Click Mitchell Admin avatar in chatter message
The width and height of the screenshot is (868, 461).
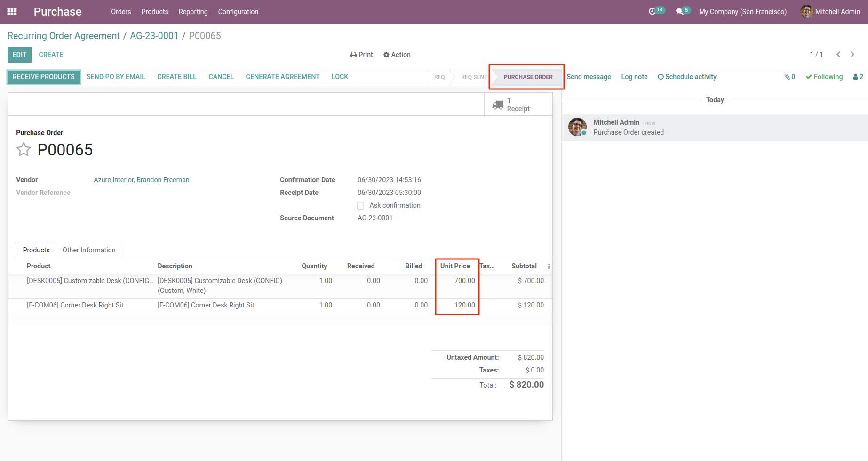click(577, 127)
